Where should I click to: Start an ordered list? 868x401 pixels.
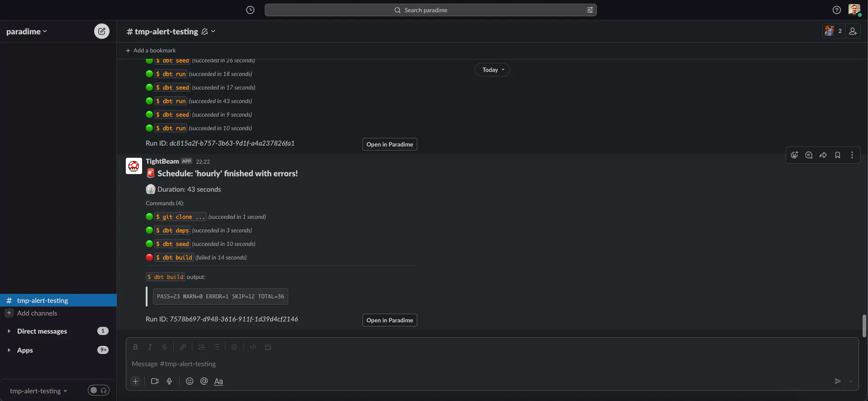point(202,347)
